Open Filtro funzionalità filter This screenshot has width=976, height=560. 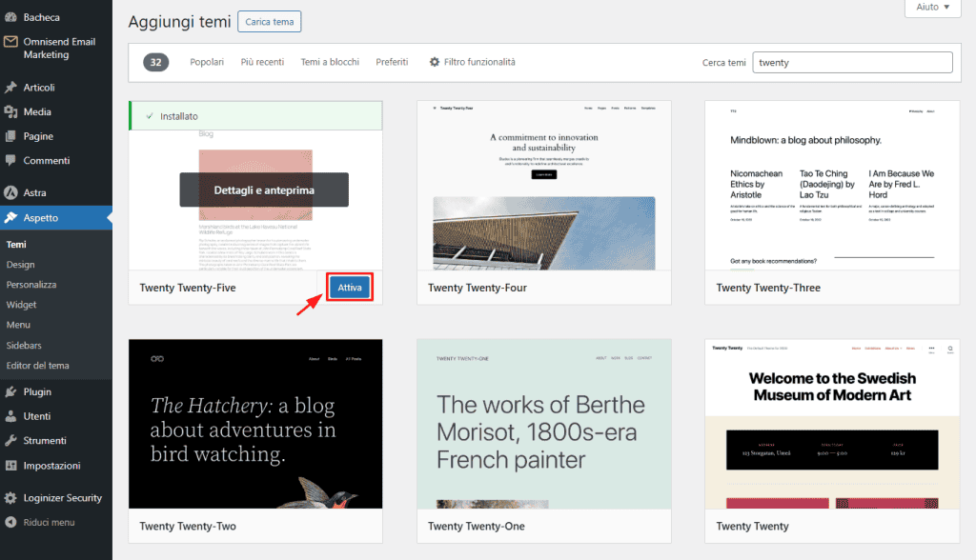point(473,62)
